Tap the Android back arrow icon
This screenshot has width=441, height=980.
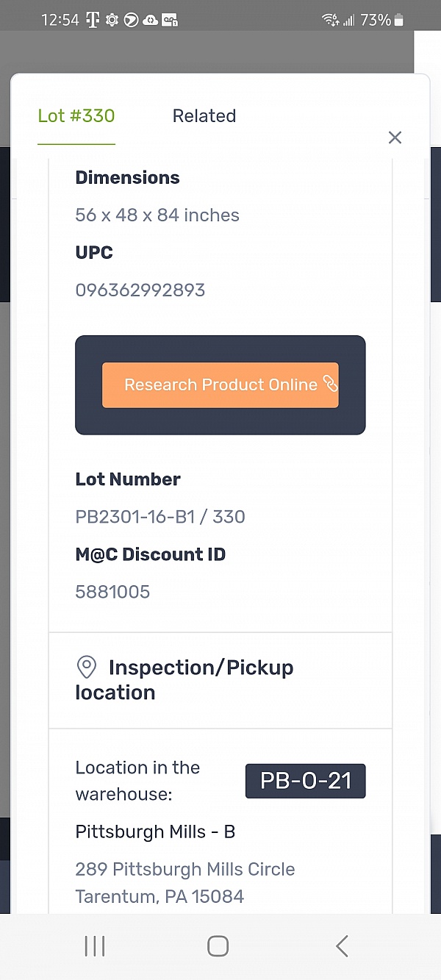(342, 946)
